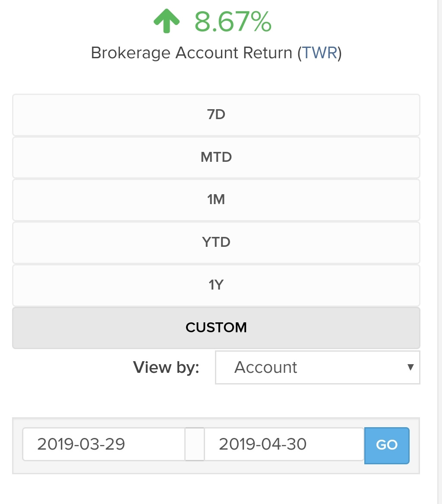The image size is (442, 504).
Task: Select the Account text in the combo box
Action: 265,367
